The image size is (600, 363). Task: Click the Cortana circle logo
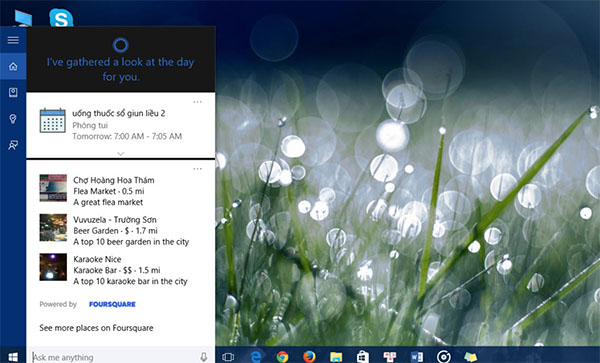pos(121,45)
